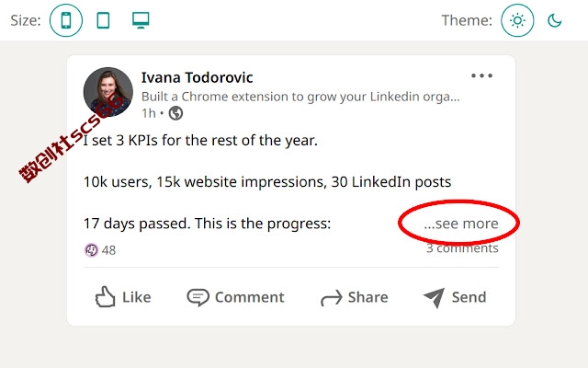Open the 48 reactions count
The height and width of the screenshot is (368, 588).
pos(108,250)
